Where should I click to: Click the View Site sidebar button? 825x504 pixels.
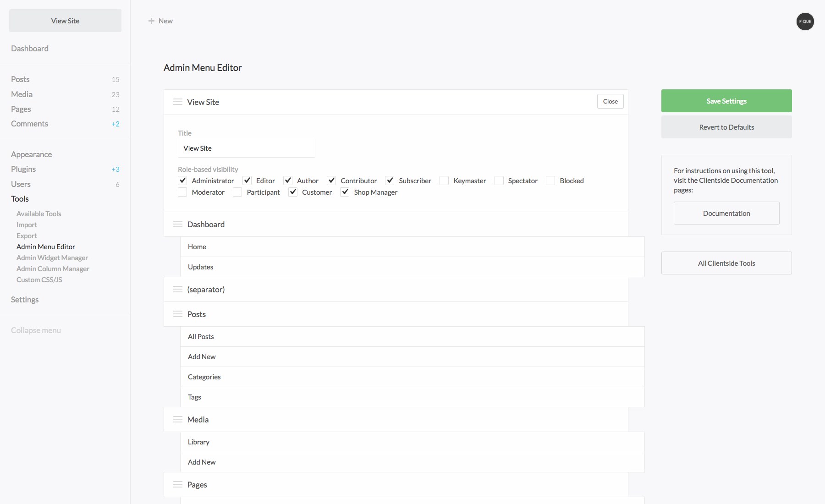(x=65, y=21)
